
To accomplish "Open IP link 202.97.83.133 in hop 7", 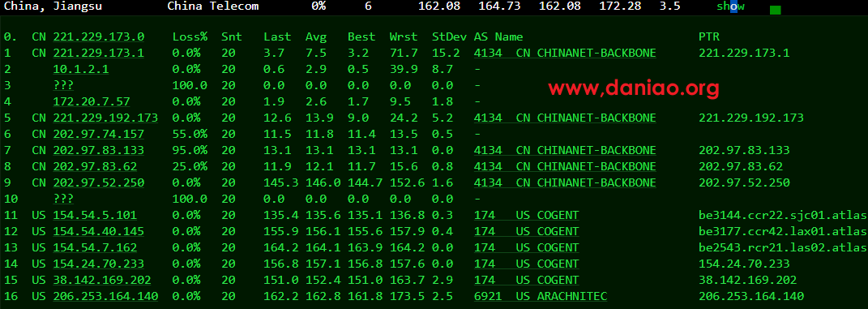I will coord(99,150).
